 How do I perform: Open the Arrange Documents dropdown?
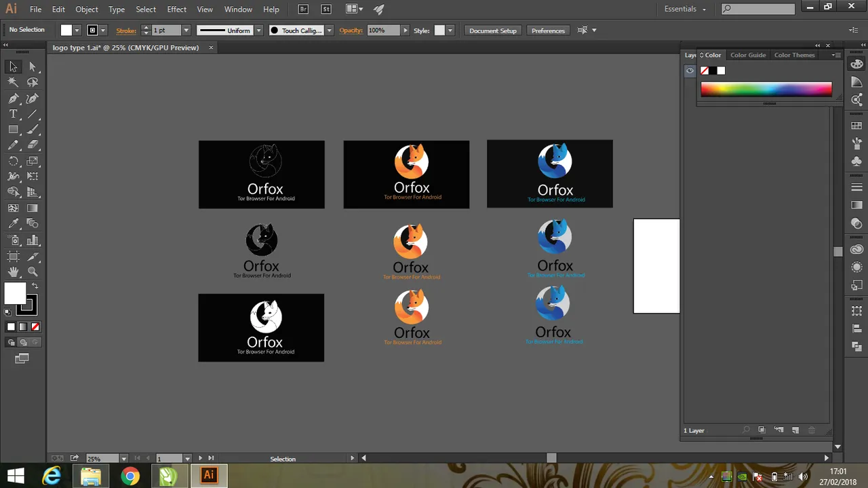click(x=354, y=10)
